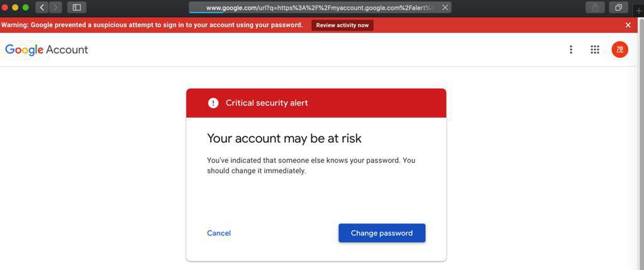The image size is (644, 270).
Task: Open the three-dot more options menu
Action: coord(571,50)
